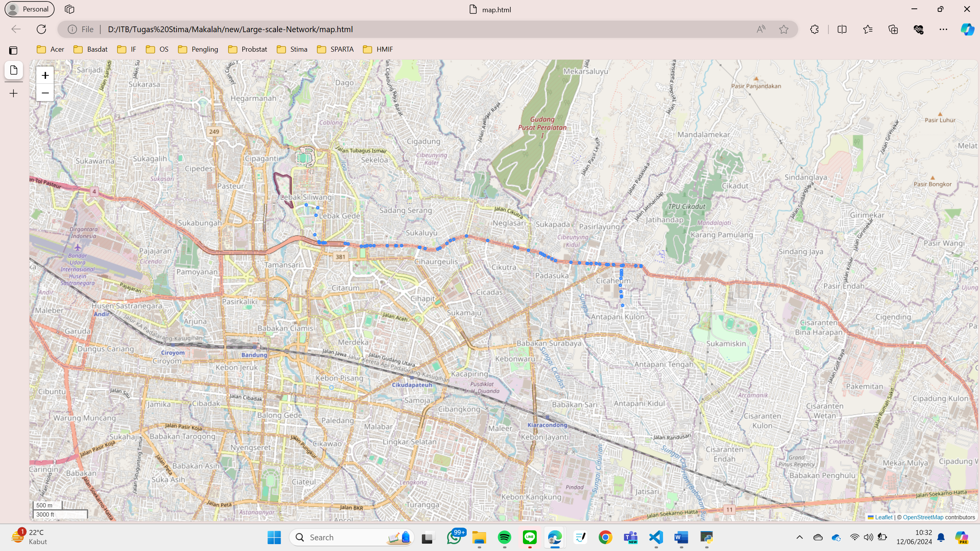Show hidden system tray icons
This screenshot has height=551, width=980.
click(799, 537)
